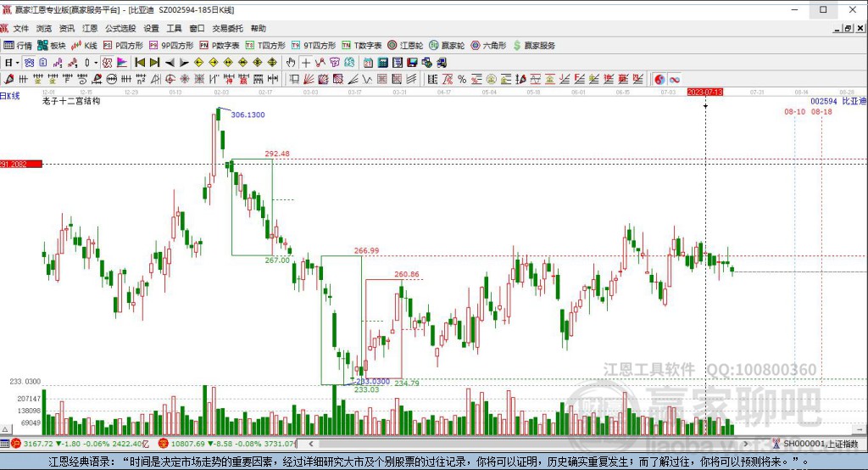Click the red floppy save icon
868x470 pixels.
(x=412, y=63)
